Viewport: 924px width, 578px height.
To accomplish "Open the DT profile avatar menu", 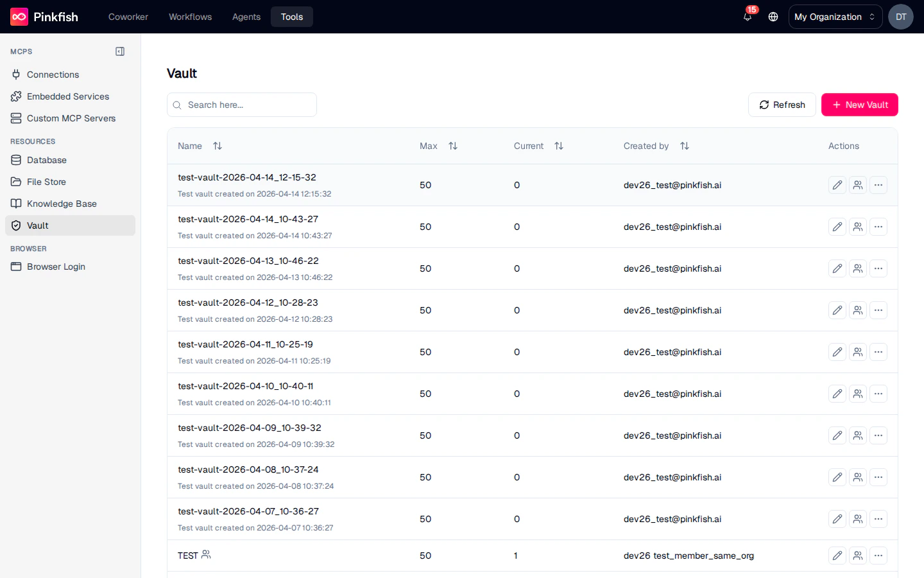I will tap(901, 17).
